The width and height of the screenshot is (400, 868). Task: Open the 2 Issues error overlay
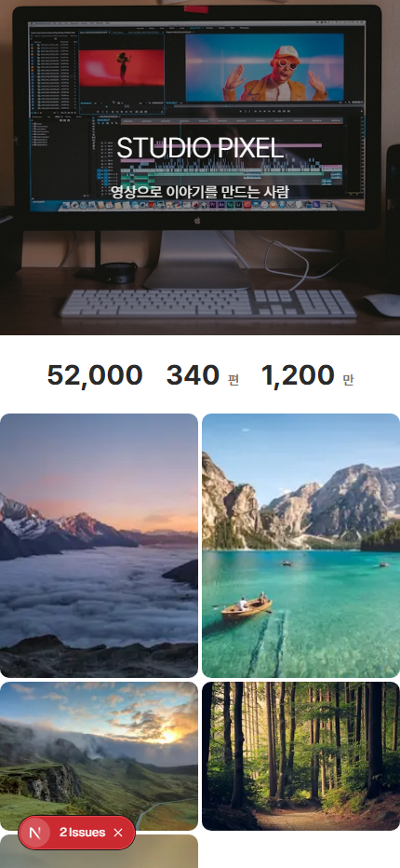[82, 833]
